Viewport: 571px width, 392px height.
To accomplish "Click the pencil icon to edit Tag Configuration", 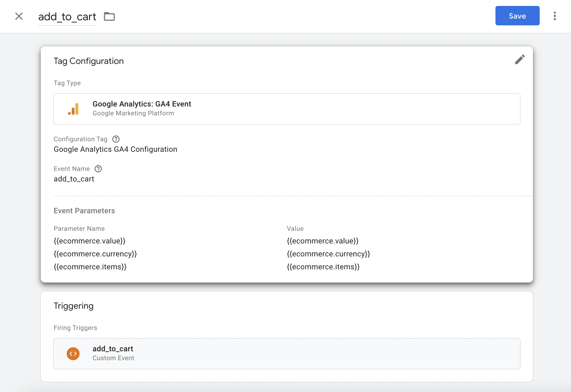I will pos(520,60).
